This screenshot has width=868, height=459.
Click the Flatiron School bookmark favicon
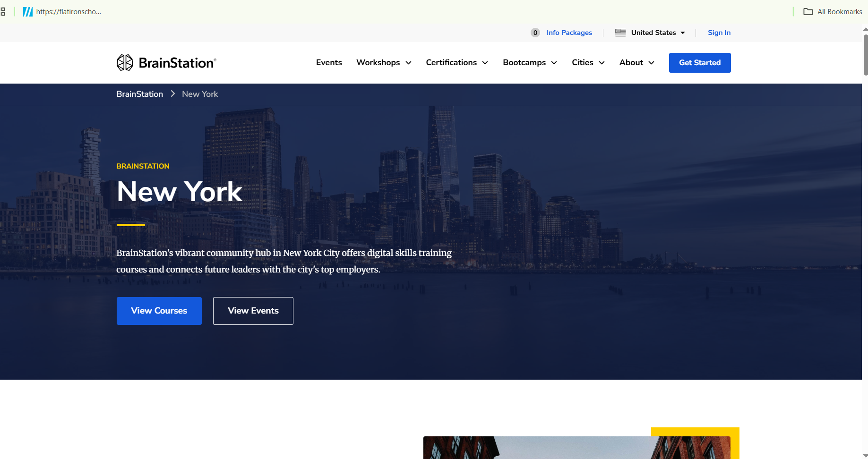pyautogui.click(x=28, y=12)
